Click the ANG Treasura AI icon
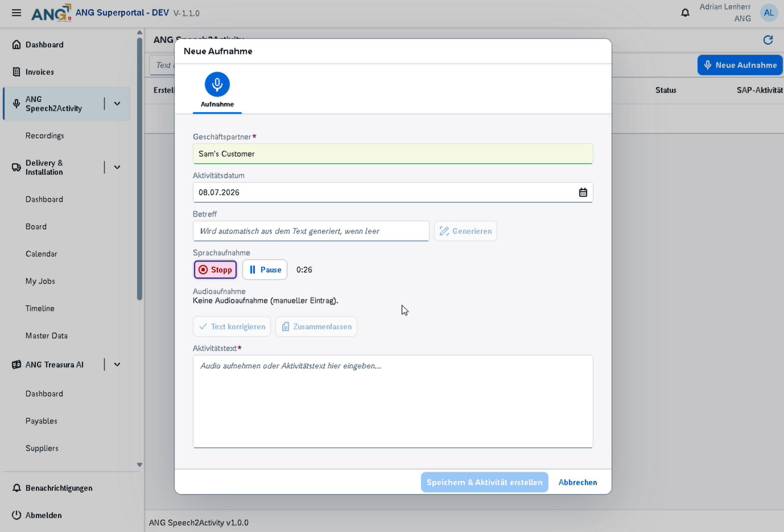 (16, 364)
